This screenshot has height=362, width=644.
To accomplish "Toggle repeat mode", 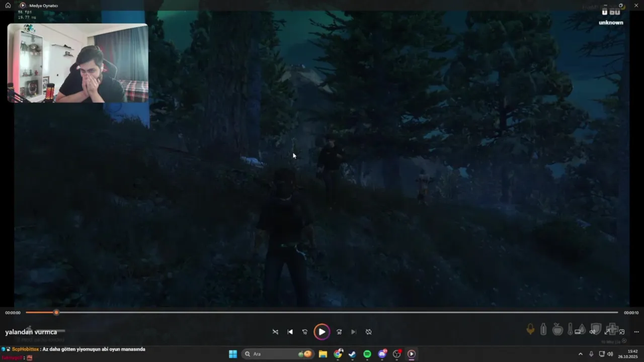I will click(369, 332).
